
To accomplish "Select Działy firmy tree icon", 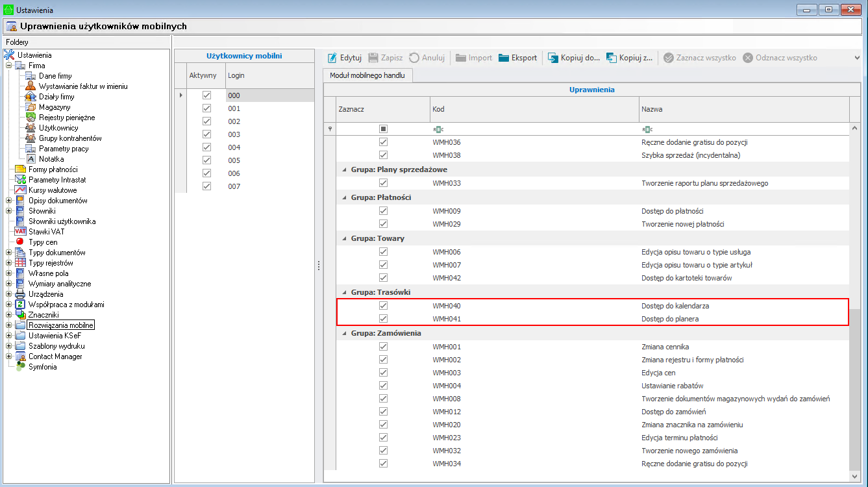I will click(x=31, y=97).
